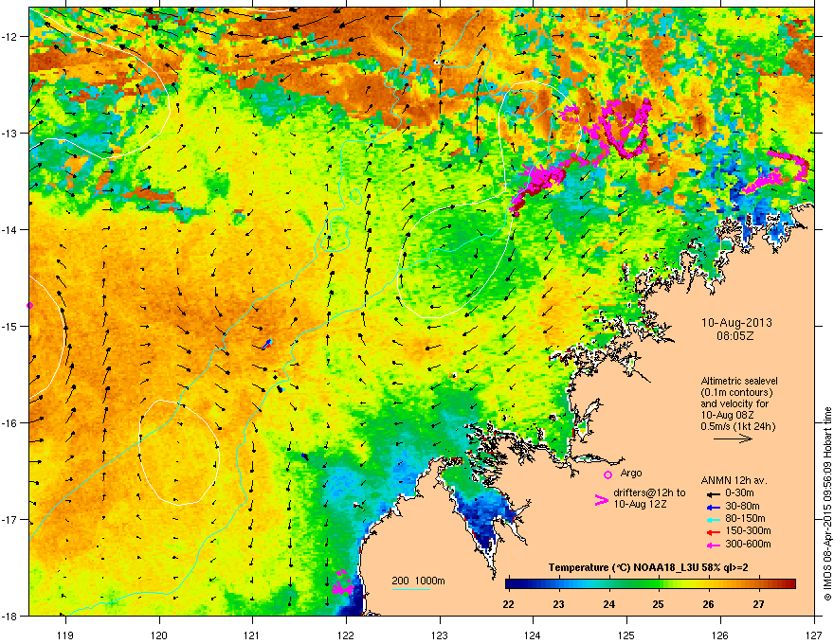
Task: Click the magenta drifter markers near Broome coast
Action: 342,583
